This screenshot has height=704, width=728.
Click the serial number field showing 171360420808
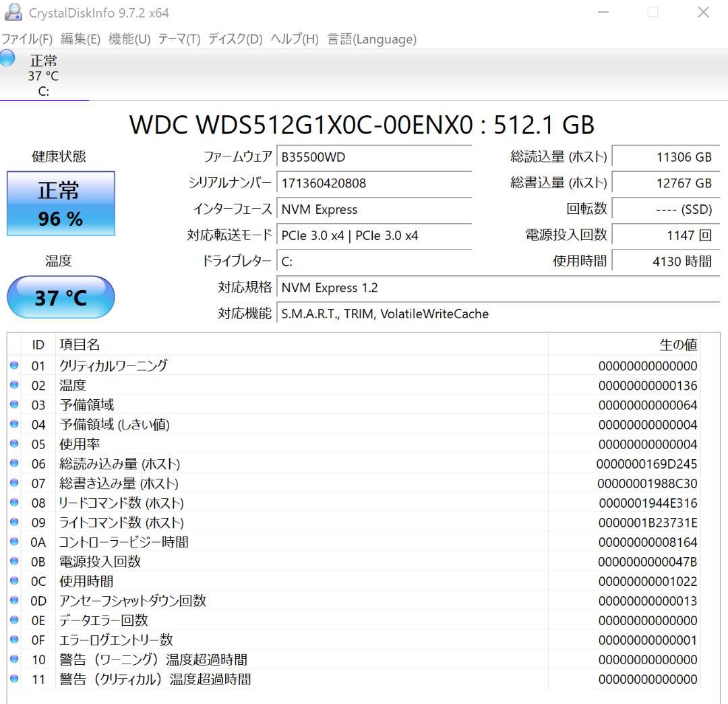tap(374, 183)
